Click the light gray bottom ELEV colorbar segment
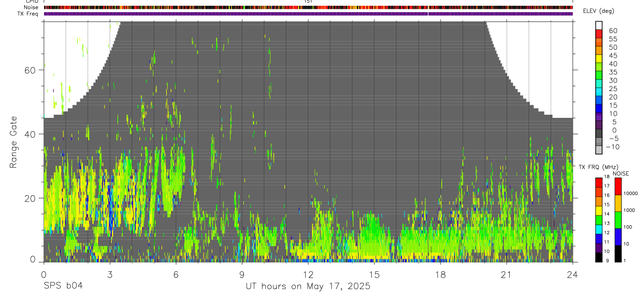Viewport: 644px width, 297px height. [x=599, y=149]
